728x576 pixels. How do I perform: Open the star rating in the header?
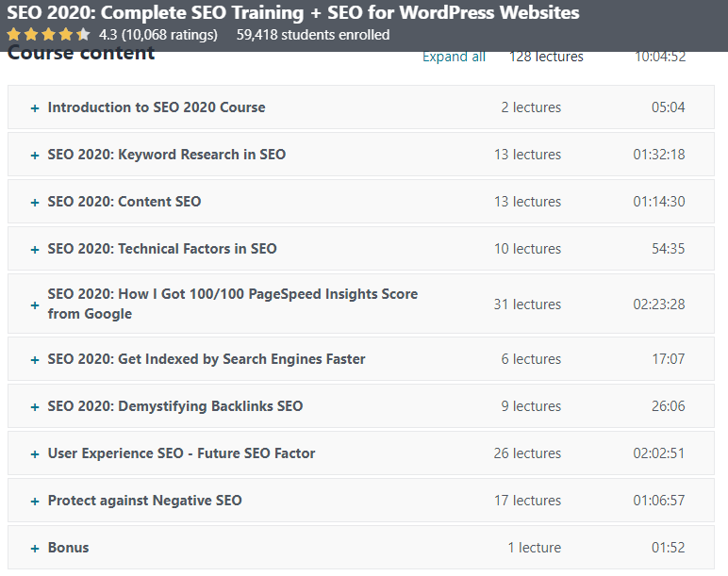48,34
